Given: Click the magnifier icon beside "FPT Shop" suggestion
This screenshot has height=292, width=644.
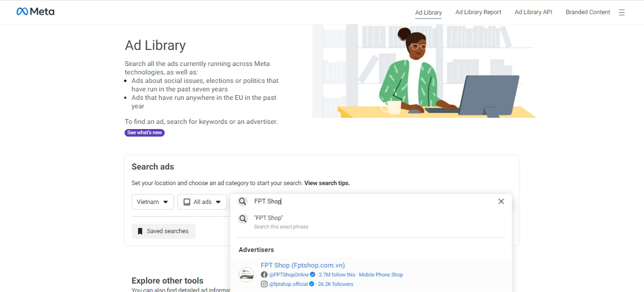Looking at the screenshot, I should click(242, 219).
